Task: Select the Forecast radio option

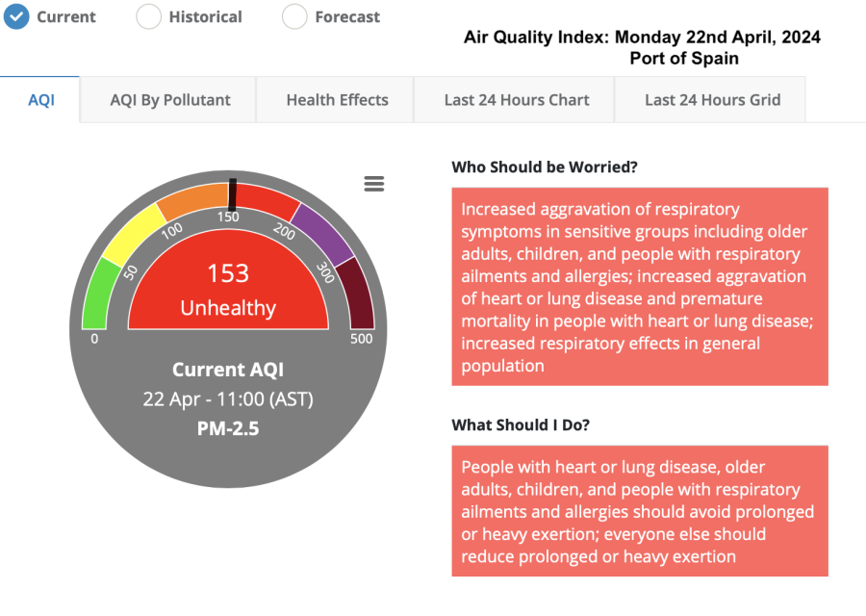Action: tap(295, 16)
